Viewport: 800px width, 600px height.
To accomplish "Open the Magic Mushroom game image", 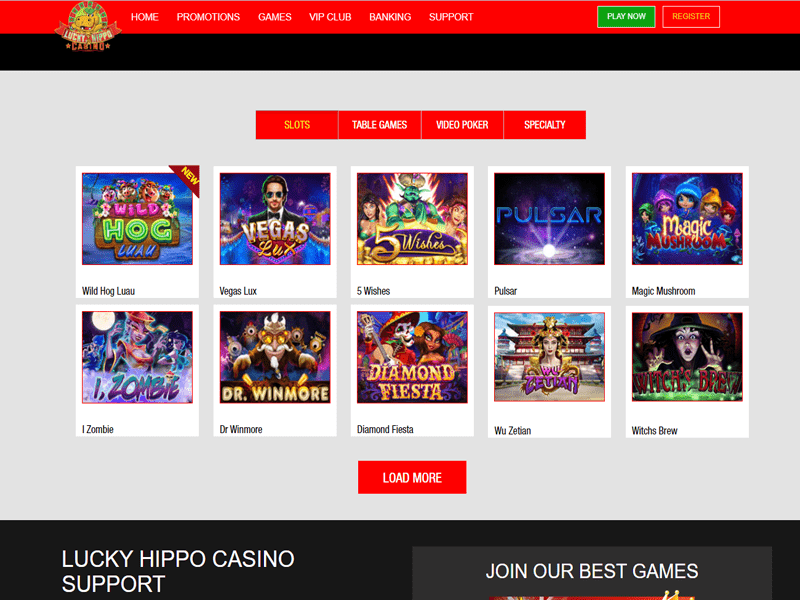I will (687, 219).
